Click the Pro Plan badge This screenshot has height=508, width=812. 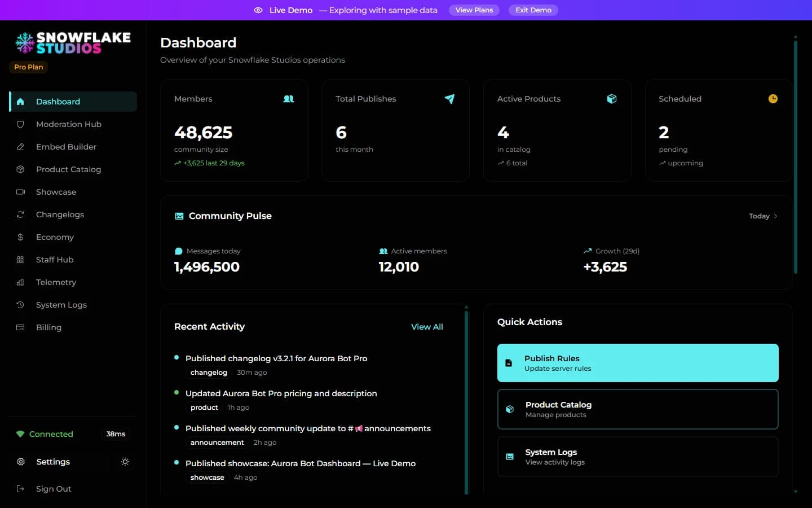click(x=29, y=67)
